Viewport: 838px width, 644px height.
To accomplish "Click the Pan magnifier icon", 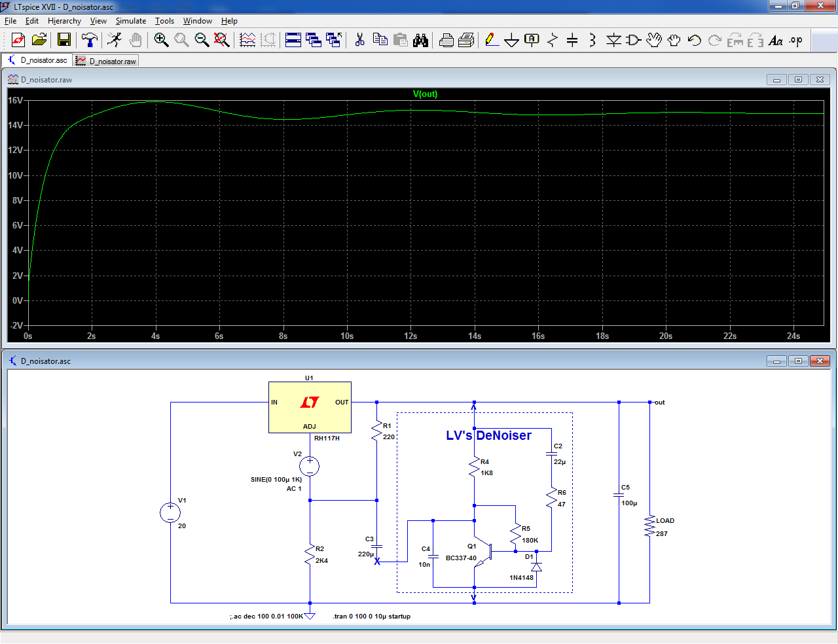I will [181, 41].
